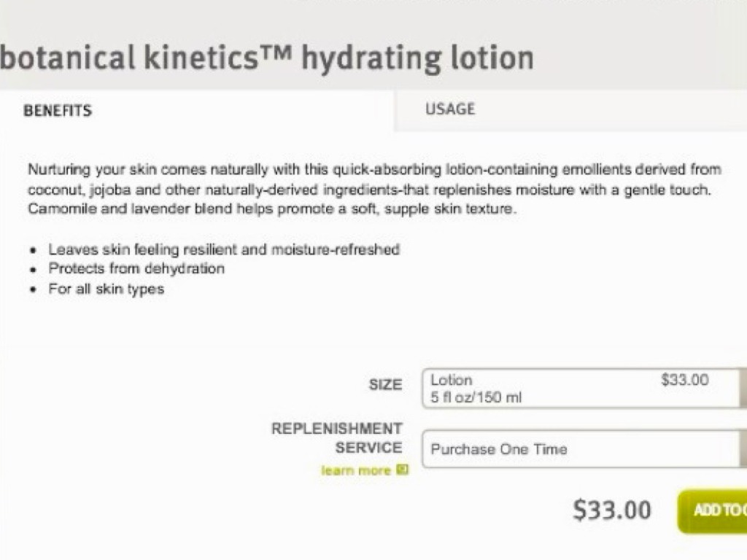Screen dimensions: 747x560
Task: Click the learn more arrow icon
Action: tap(402, 470)
